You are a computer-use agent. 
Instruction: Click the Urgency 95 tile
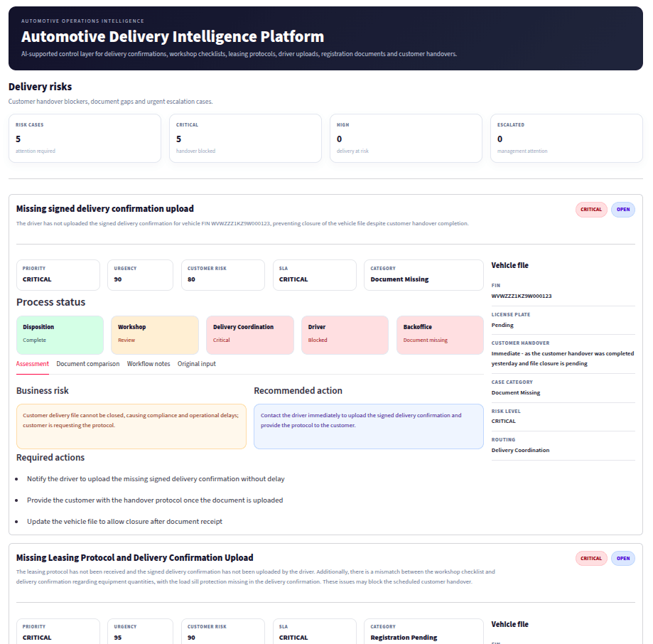tap(141, 632)
